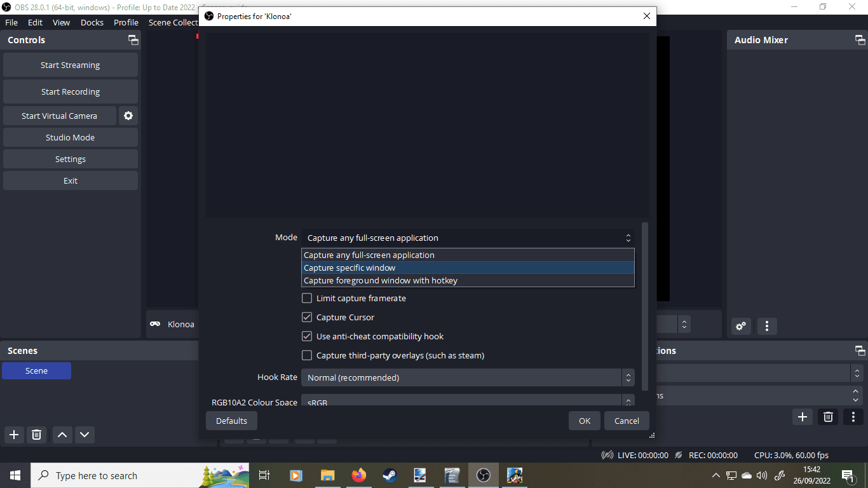Select the Scene item in Scenes list
The image size is (868, 488).
tap(36, 370)
